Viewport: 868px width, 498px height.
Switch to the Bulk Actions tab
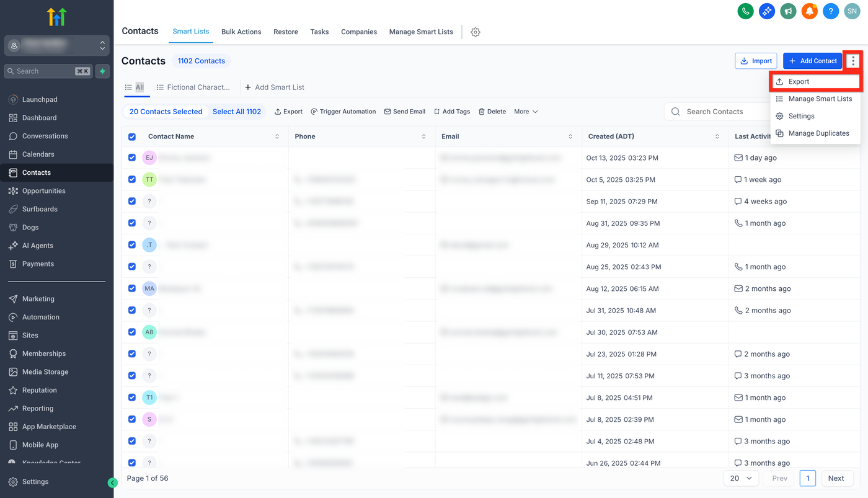click(x=241, y=32)
